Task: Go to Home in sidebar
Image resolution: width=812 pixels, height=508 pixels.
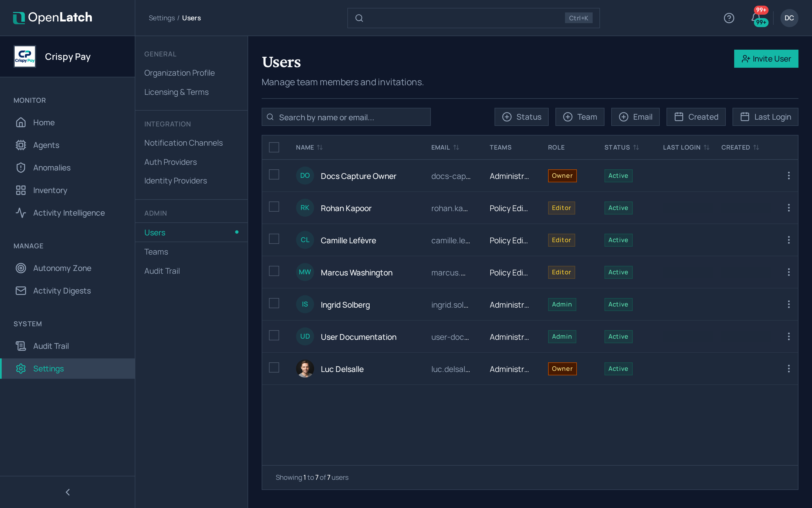Action: (67, 123)
